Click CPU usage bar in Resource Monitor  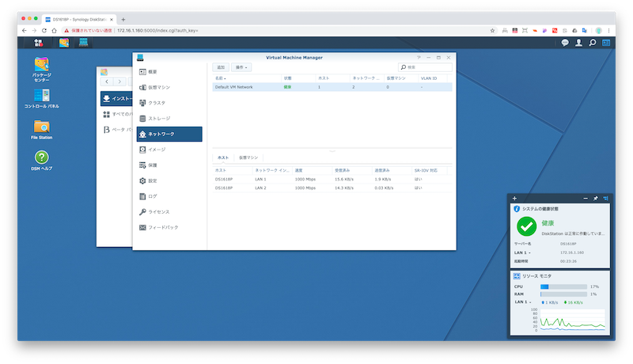coord(563,286)
